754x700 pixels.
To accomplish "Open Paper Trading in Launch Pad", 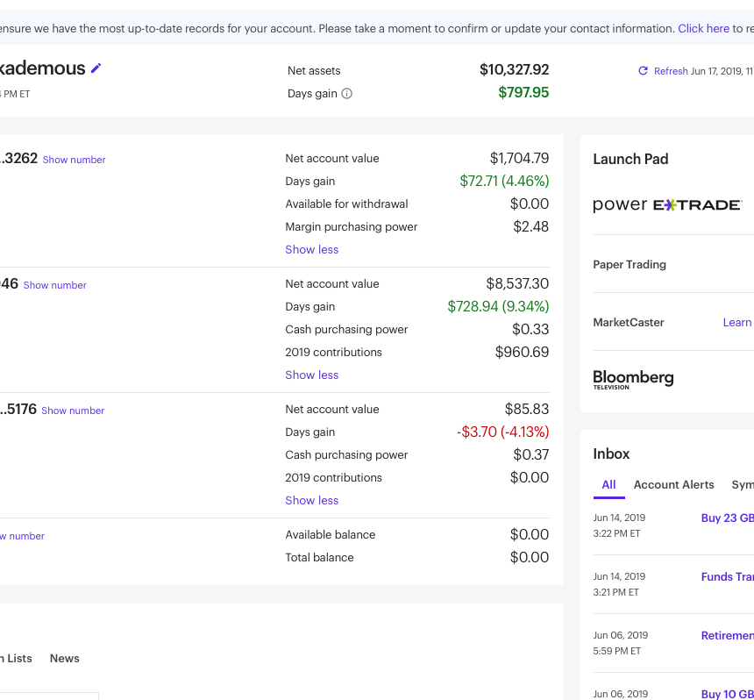I will (x=630, y=265).
